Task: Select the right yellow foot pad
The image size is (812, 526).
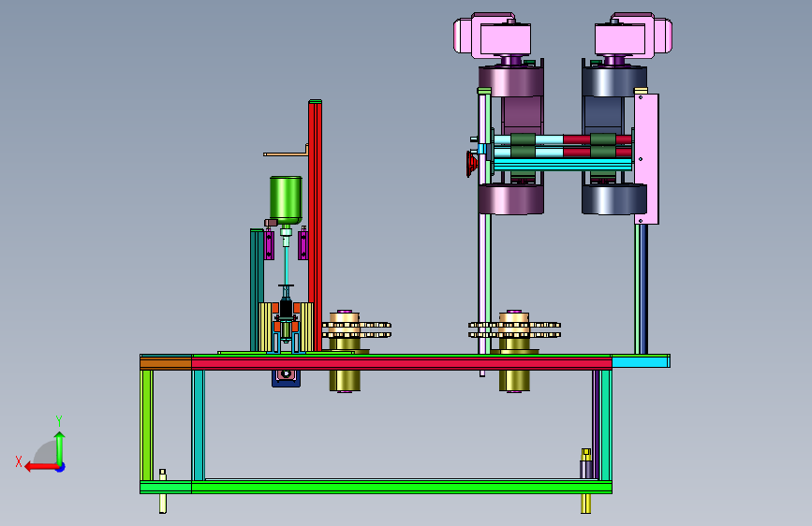Action: [585, 504]
